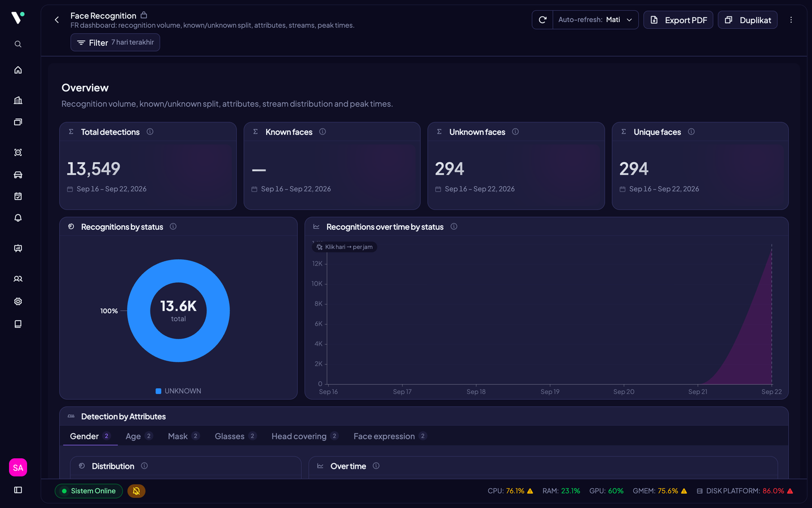The image size is (812, 508).
Task: Toggle the UNKNOWN legend entry in donut chart
Action: 178,391
